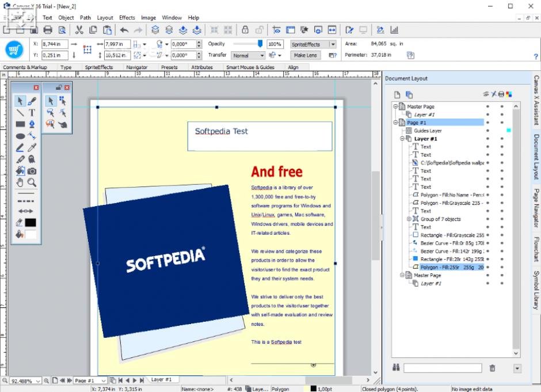Select the Rectangle tool in toolbox
This screenshot has height=392, width=541.
(x=20, y=124)
